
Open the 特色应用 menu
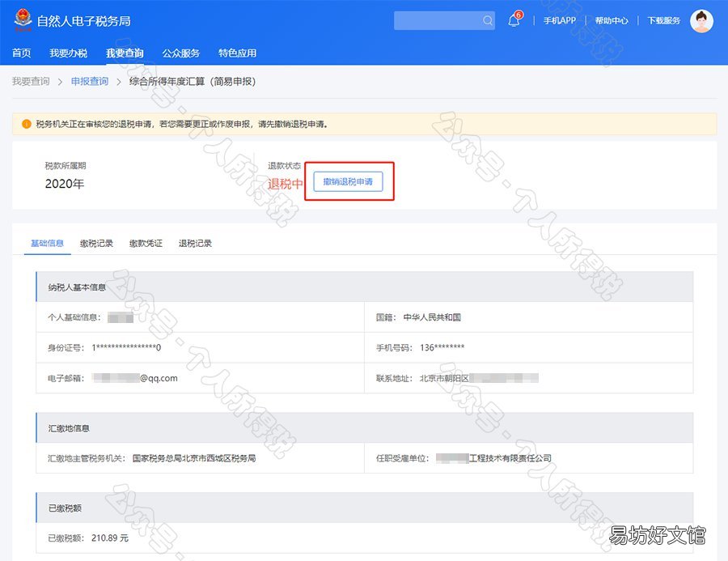tap(237, 53)
